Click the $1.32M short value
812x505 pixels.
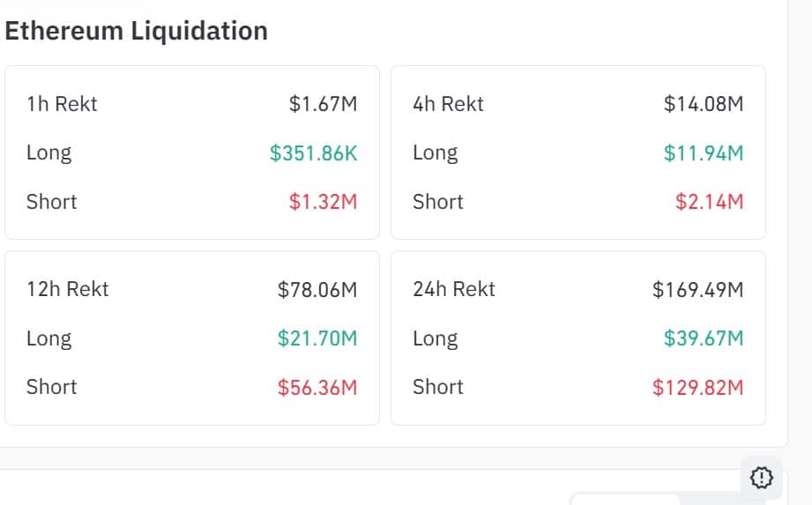click(x=323, y=202)
